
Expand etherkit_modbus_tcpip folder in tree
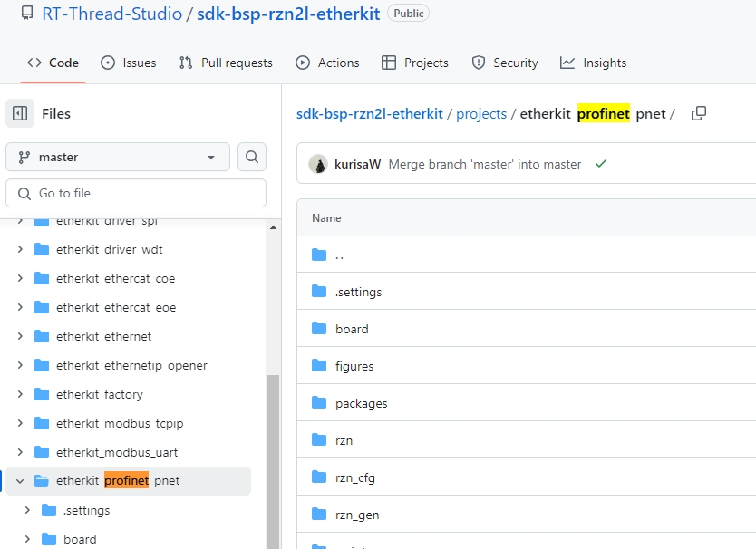(x=20, y=423)
